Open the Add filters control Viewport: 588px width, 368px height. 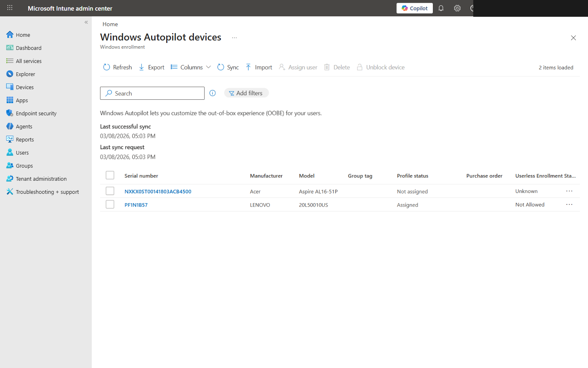coord(246,93)
